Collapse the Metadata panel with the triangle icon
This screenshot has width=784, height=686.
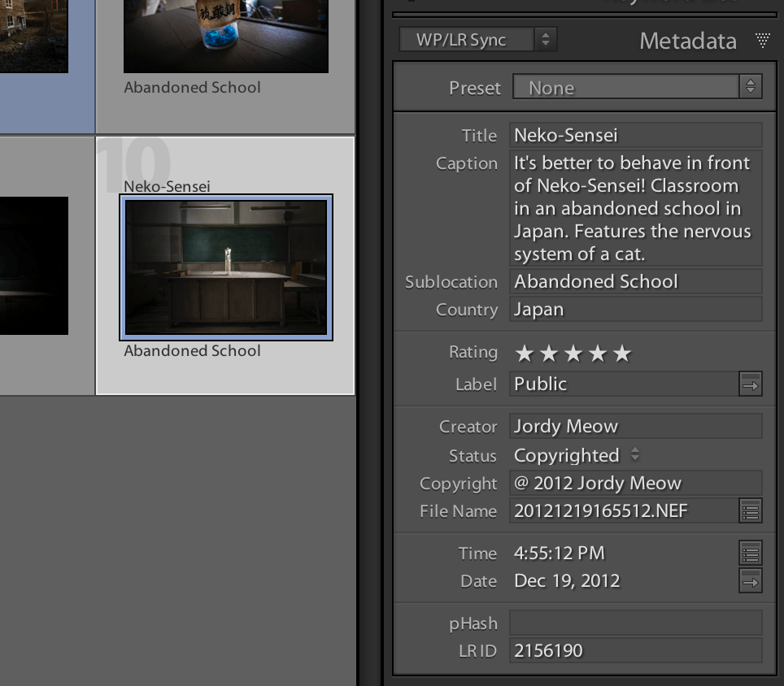click(x=763, y=40)
